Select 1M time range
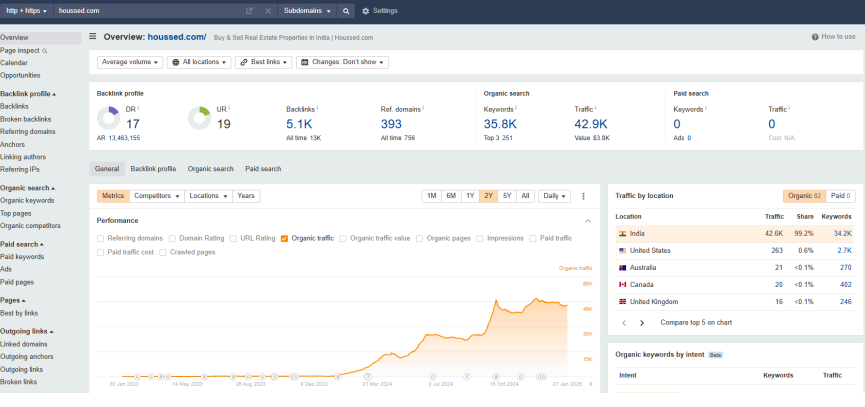 click(431, 196)
